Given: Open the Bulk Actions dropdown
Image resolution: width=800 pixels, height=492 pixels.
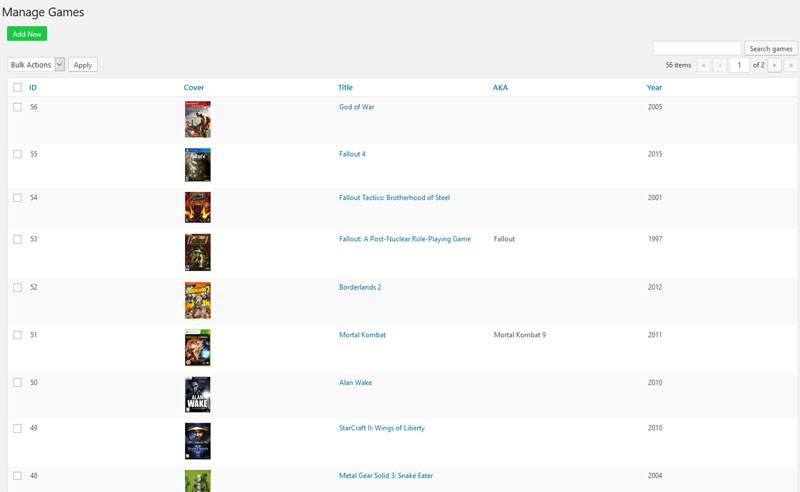Looking at the screenshot, I should pos(36,65).
